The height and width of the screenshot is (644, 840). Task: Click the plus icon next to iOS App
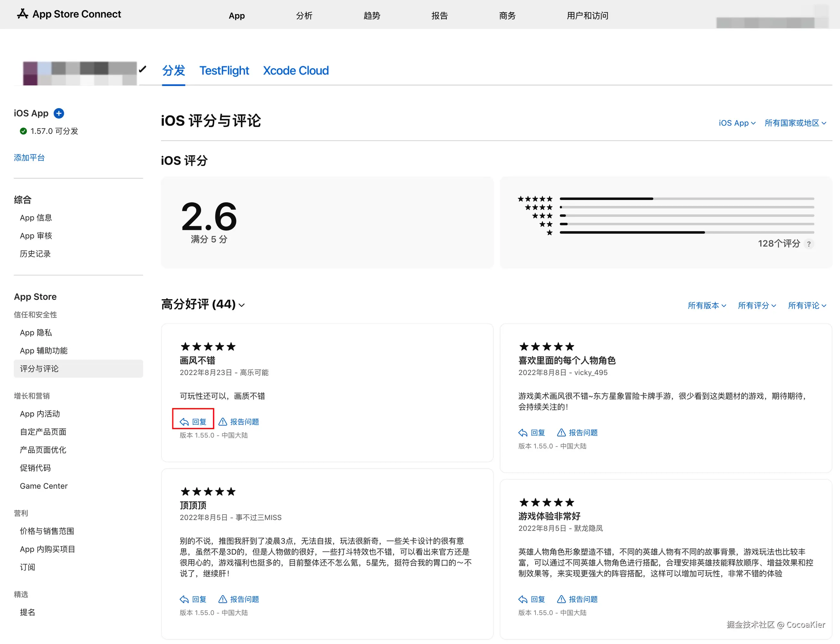pos(59,113)
